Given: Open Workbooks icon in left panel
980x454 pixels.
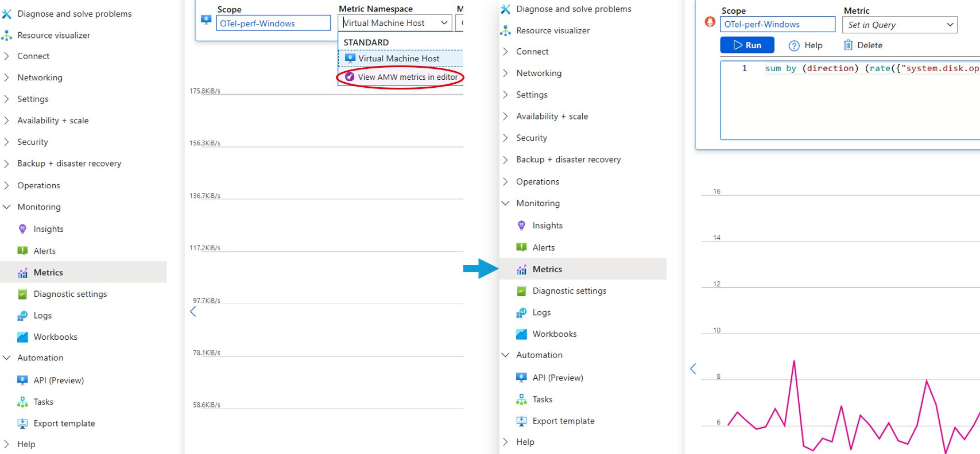Looking at the screenshot, I should pos(22,337).
